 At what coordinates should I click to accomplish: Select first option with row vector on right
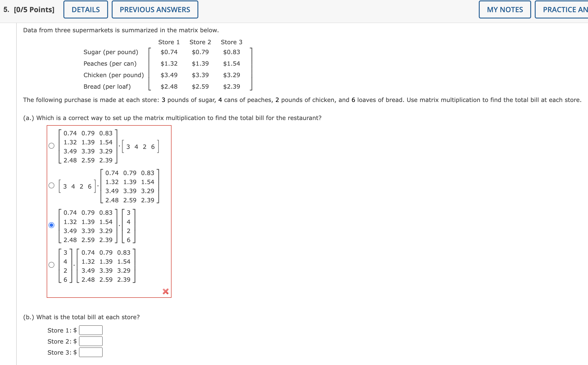point(51,146)
